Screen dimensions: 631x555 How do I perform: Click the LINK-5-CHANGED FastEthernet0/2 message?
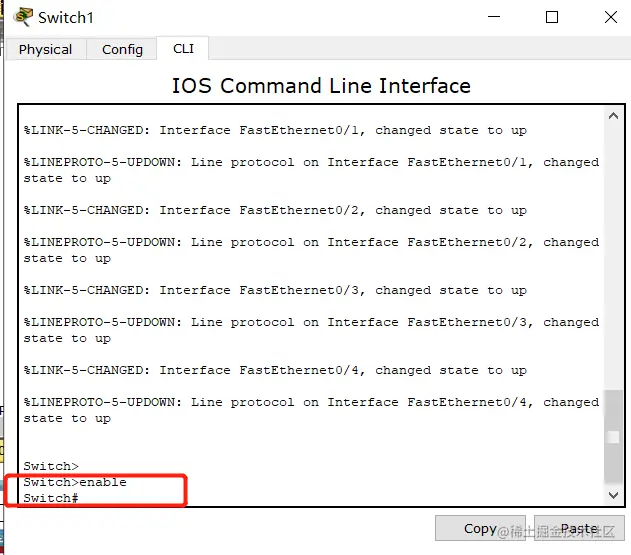point(275,210)
